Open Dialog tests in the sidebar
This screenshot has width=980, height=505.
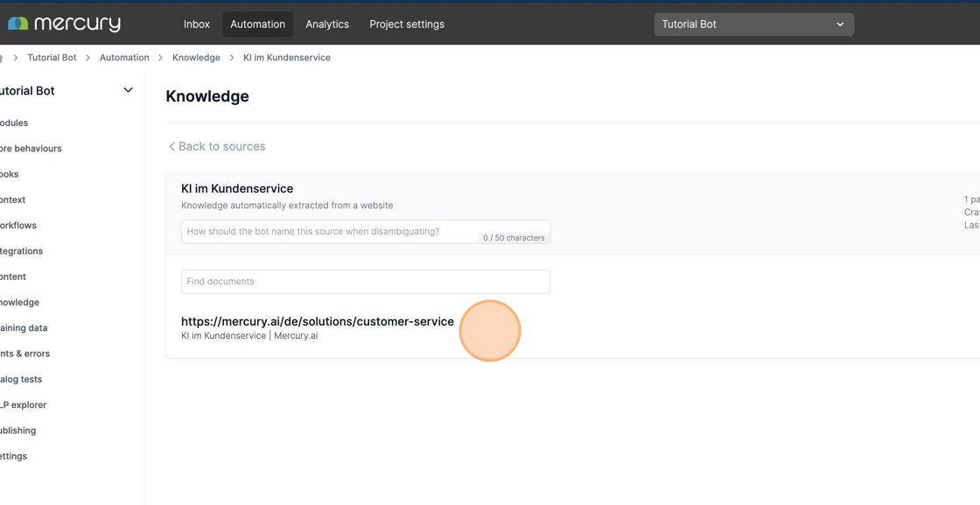click(21, 379)
